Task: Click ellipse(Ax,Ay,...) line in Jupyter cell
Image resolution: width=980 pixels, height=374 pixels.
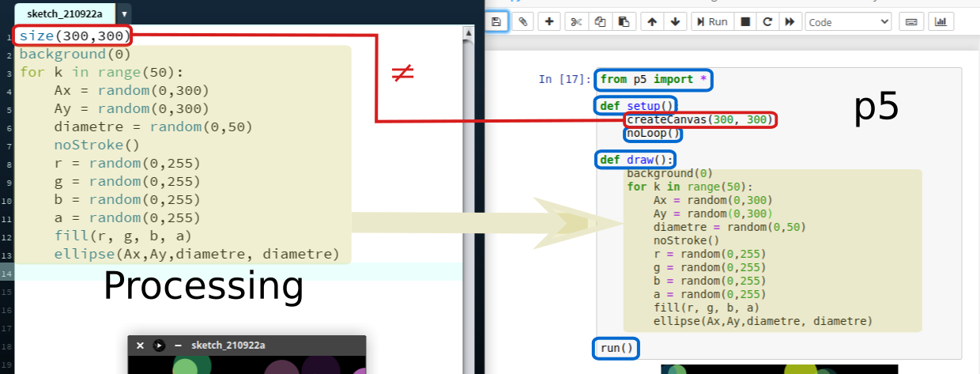Action: [763, 321]
